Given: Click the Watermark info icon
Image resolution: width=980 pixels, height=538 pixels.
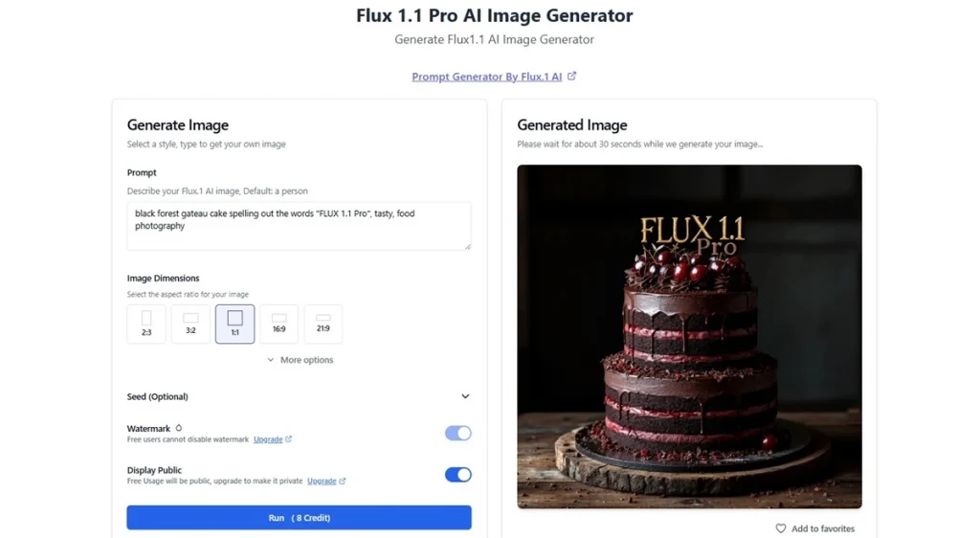Looking at the screenshot, I should (179, 428).
